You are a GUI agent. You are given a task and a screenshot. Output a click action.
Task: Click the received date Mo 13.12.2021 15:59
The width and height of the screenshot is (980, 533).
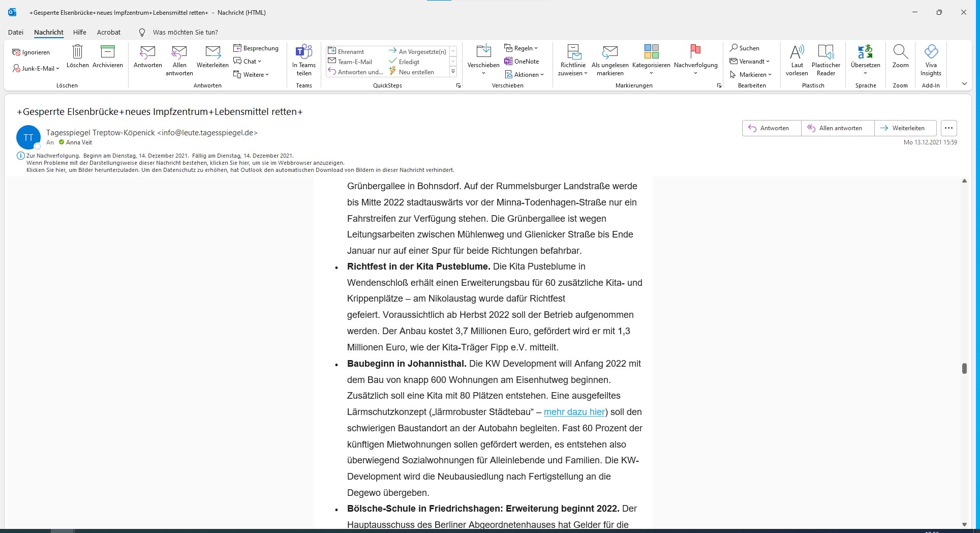930,142
